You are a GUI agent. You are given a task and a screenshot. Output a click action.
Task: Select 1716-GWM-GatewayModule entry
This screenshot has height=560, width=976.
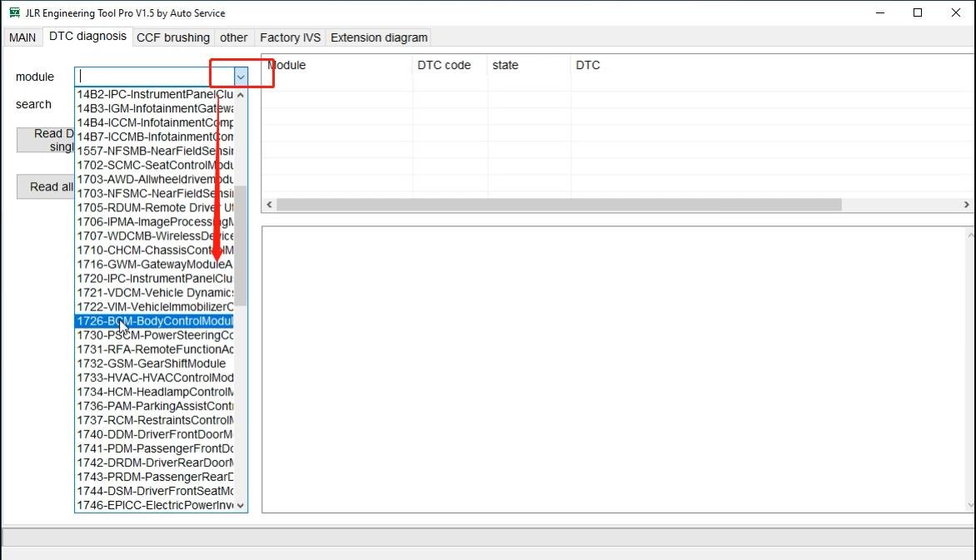coord(154,265)
